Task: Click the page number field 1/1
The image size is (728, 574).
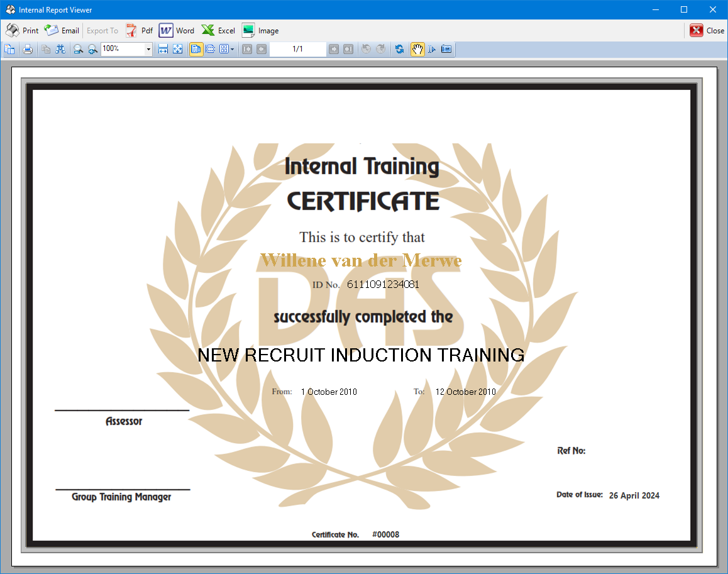Action: coord(297,49)
